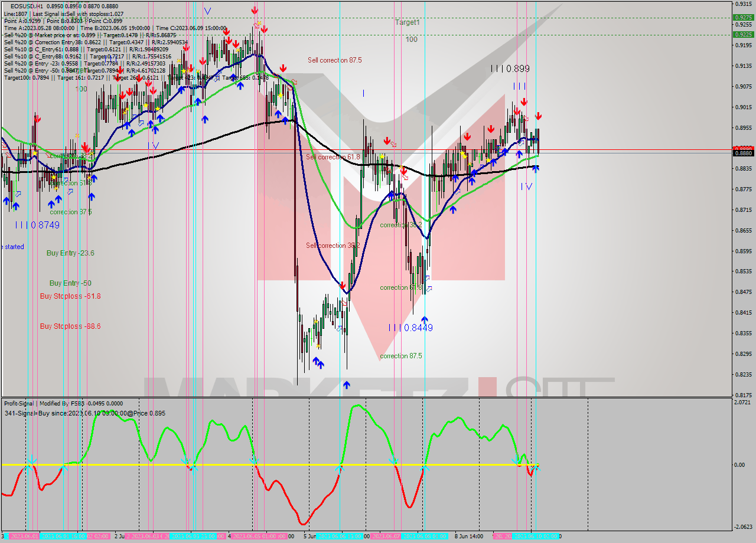This screenshot has height=543, width=756.
Task: Click the 0.9015 price axis label
Action: coord(743,107)
